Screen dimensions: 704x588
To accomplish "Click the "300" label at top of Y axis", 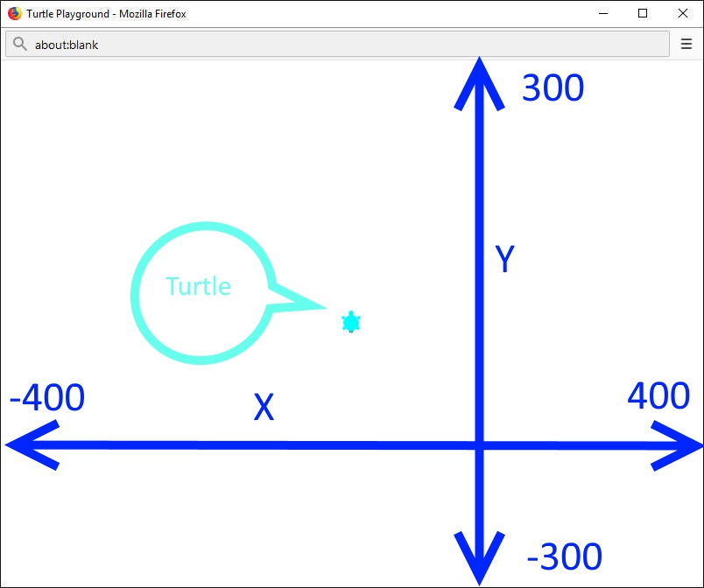I will coord(553,87).
